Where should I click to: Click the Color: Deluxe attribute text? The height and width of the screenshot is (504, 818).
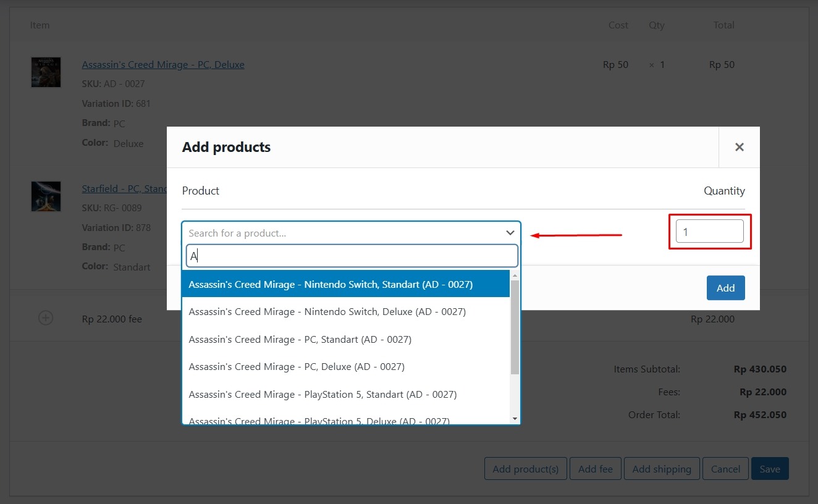pyautogui.click(x=112, y=143)
